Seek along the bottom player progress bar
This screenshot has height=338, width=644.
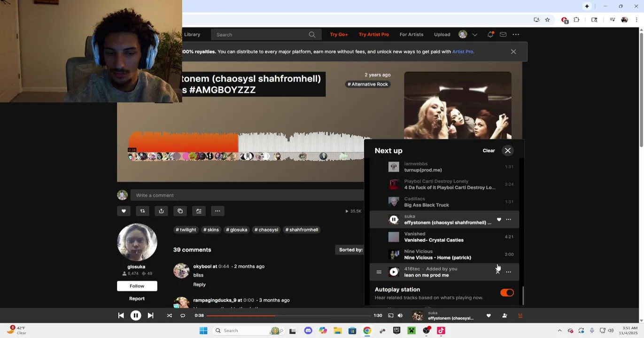click(288, 315)
